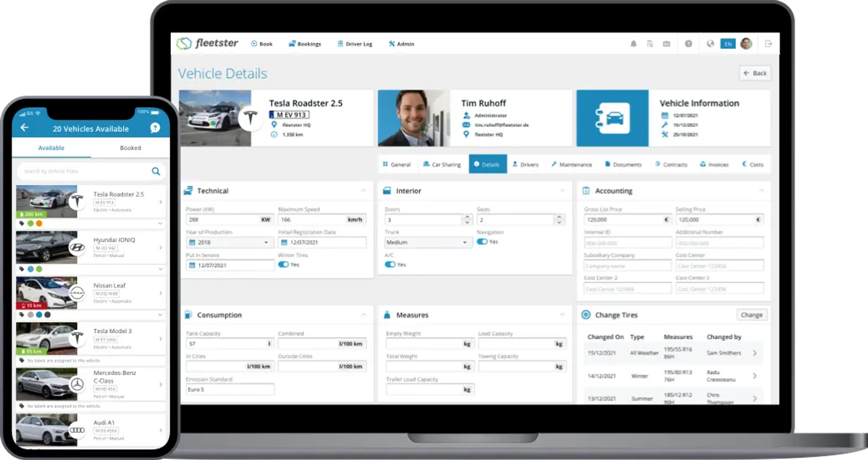Viewport: 868px width, 460px height.
Task: Click the Change Tires tire icon
Action: pyautogui.click(x=586, y=315)
